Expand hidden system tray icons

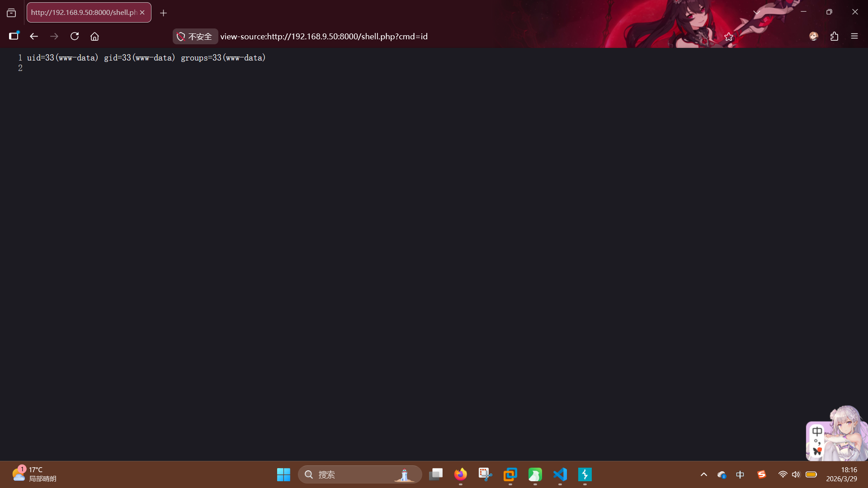(703, 474)
